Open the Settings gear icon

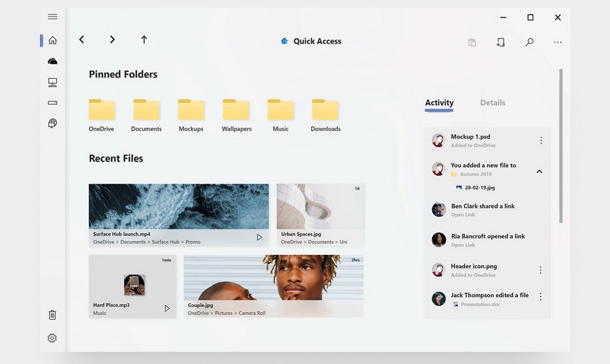point(52,338)
